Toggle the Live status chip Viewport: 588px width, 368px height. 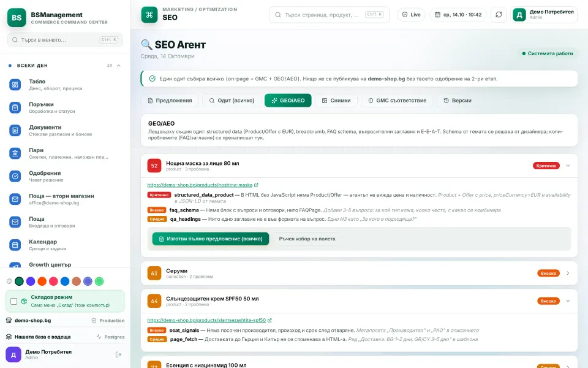coord(411,15)
